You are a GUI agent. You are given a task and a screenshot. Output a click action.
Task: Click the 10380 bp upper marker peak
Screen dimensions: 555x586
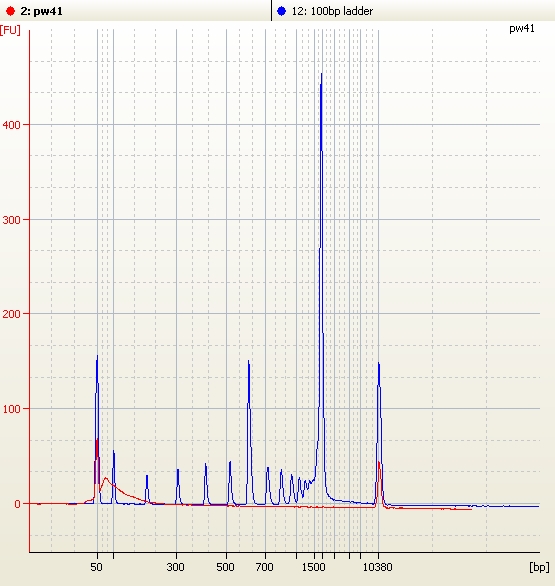pyautogui.click(x=379, y=434)
